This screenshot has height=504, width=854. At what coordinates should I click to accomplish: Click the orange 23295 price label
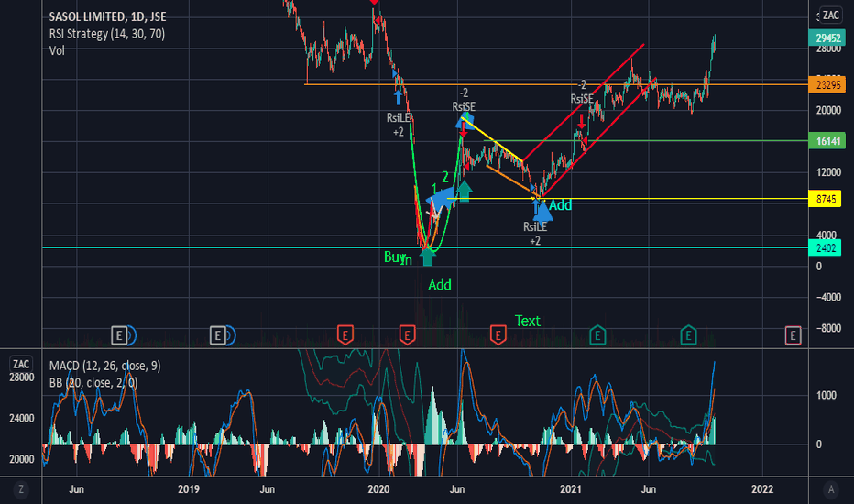click(827, 84)
